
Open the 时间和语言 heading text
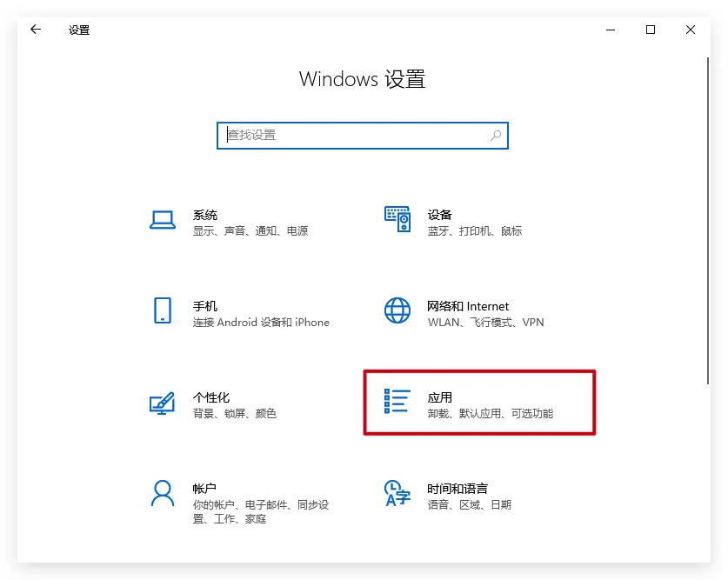click(x=458, y=489)
